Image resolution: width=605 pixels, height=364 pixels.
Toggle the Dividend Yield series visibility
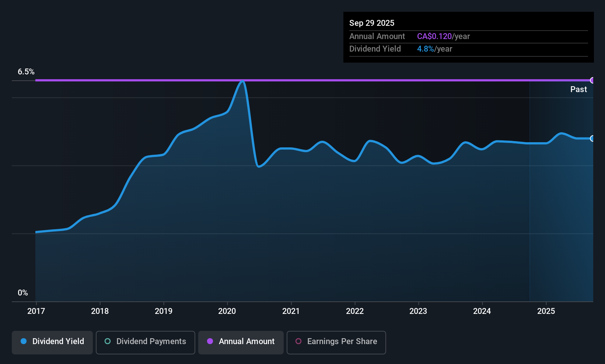tap(52, 342)
